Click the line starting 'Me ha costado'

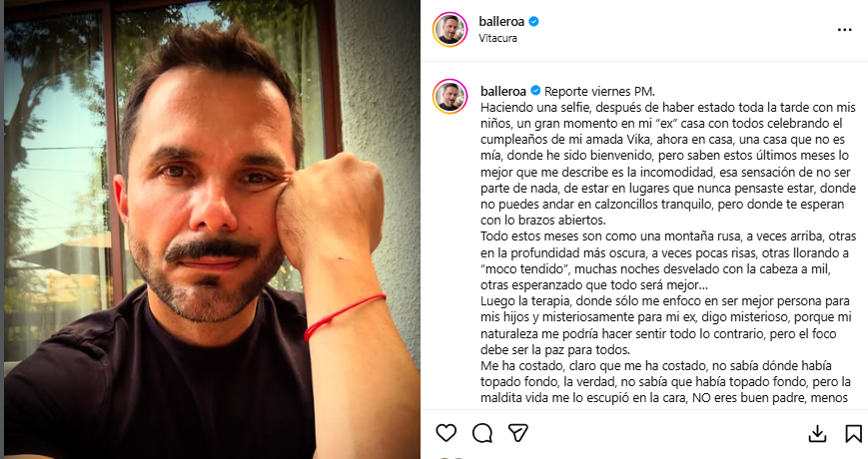pyautogui.click(x=656, y=365)
